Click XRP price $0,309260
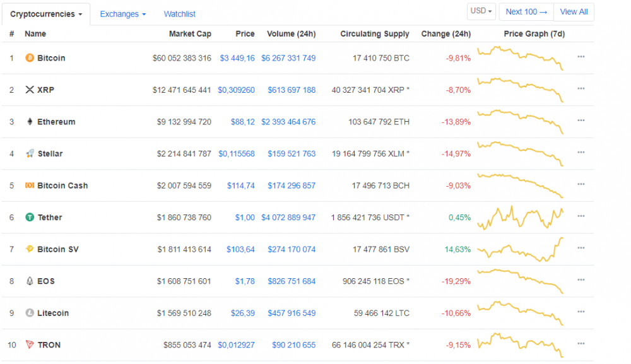 (x=236, y=90)
